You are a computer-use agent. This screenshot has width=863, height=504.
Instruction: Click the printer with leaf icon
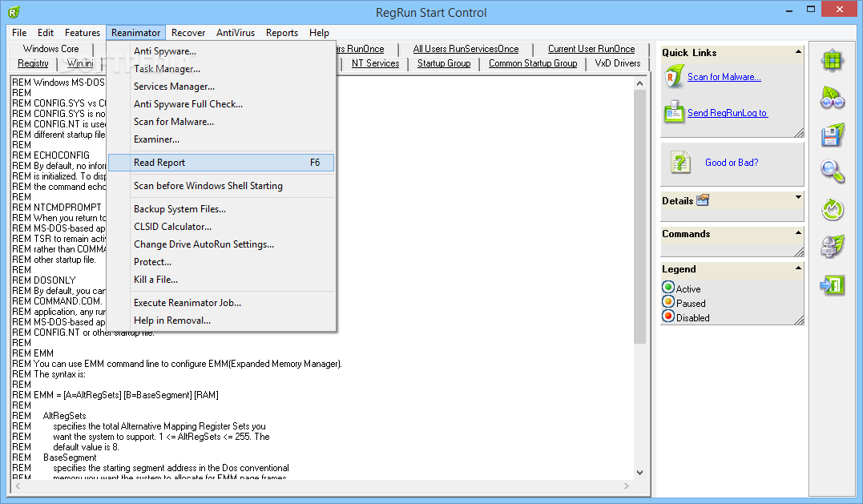pyautogui.click(x=833, y=247)
